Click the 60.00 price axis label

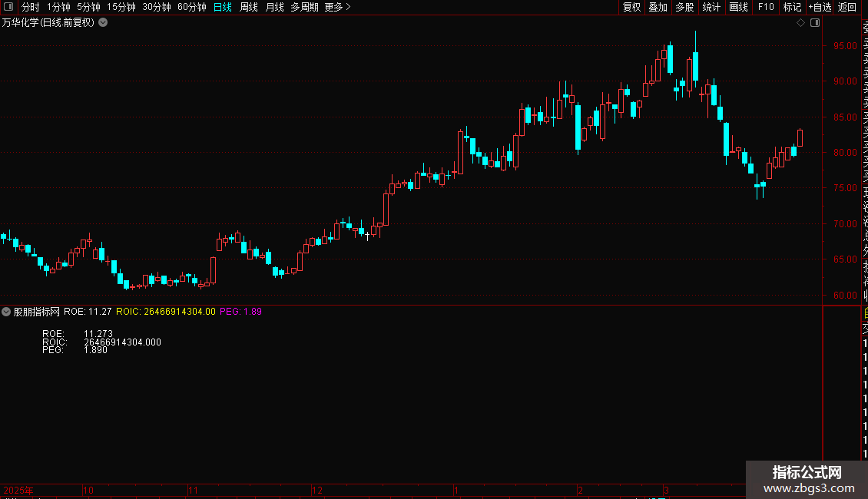845,296
